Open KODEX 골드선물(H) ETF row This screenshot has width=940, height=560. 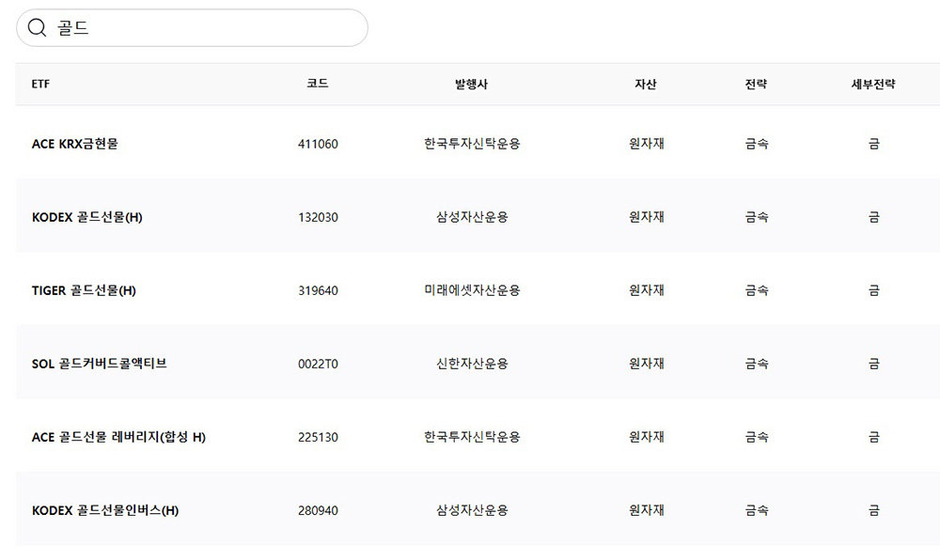pos(87,217)
